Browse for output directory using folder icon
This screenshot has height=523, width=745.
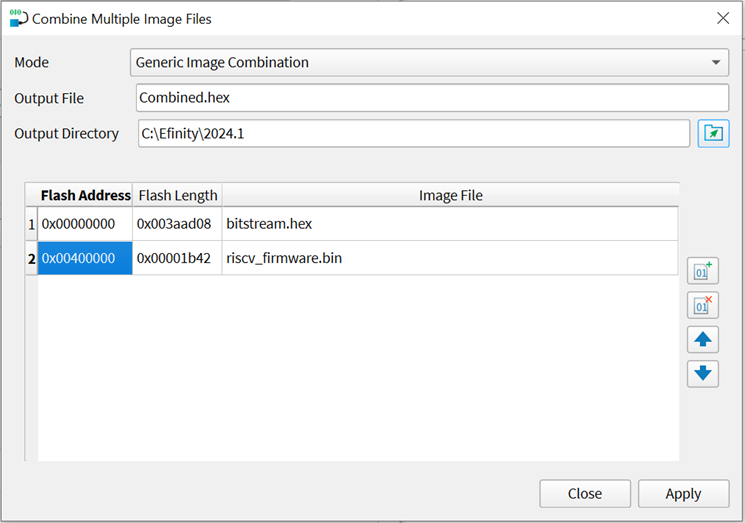tap(713, 133)
